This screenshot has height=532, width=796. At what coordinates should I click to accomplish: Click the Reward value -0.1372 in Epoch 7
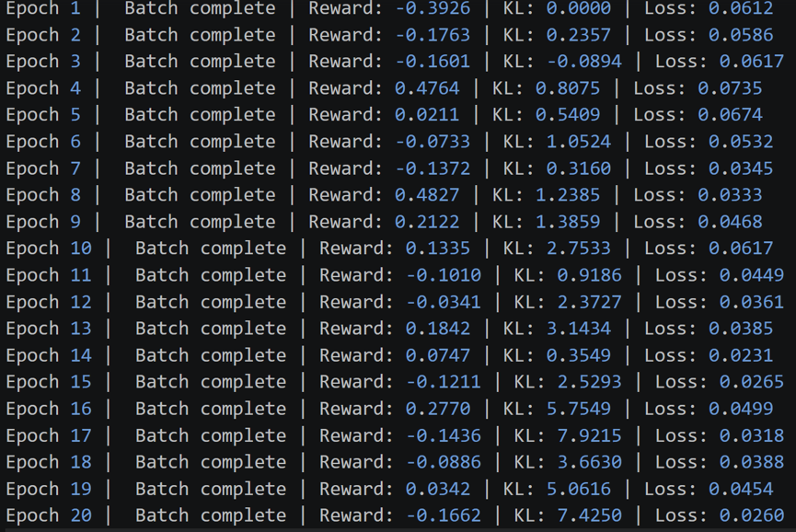pyautogui.click(x=433, y=168)
